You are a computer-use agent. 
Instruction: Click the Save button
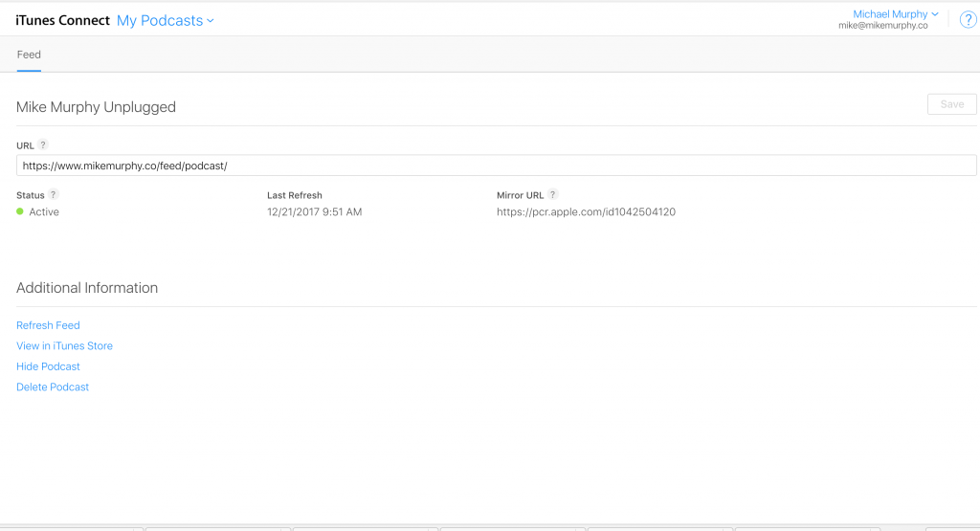(952, 104)
